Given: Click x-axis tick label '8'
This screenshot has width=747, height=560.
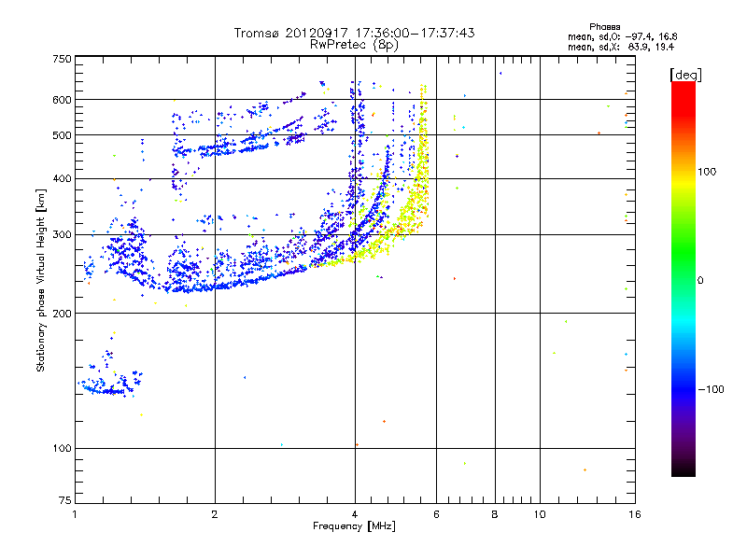Looking at the screenshot, I should 495,514.
